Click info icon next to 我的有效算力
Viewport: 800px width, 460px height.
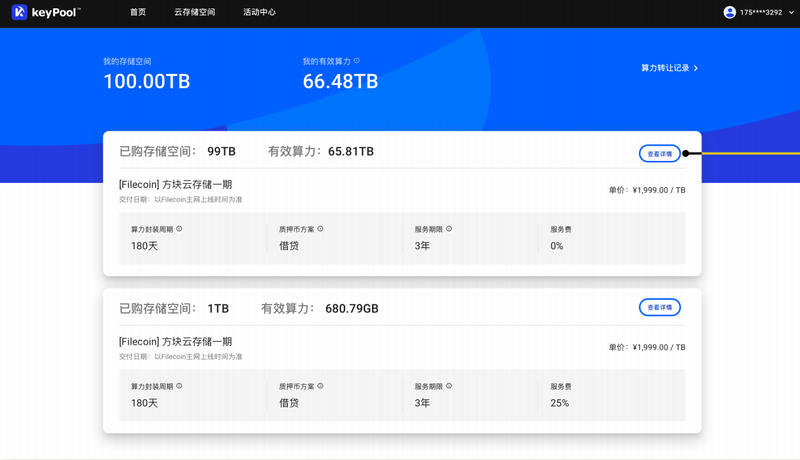tap(357, 61)
